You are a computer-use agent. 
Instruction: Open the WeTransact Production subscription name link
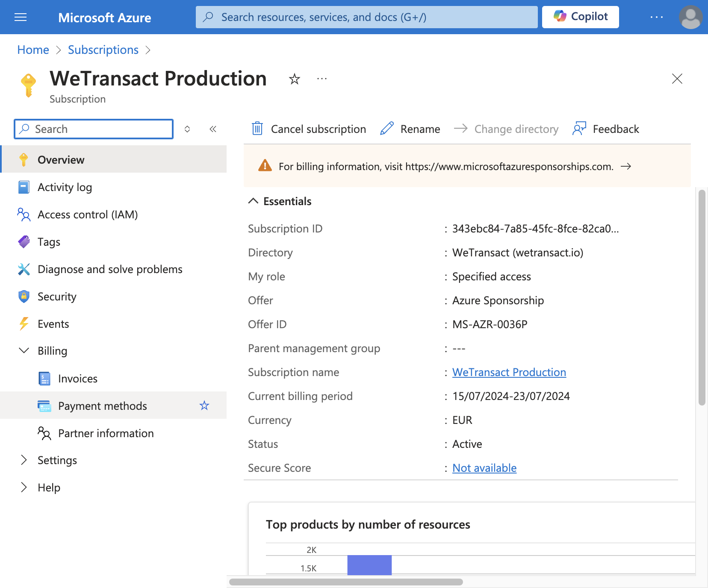pos(509,372)
